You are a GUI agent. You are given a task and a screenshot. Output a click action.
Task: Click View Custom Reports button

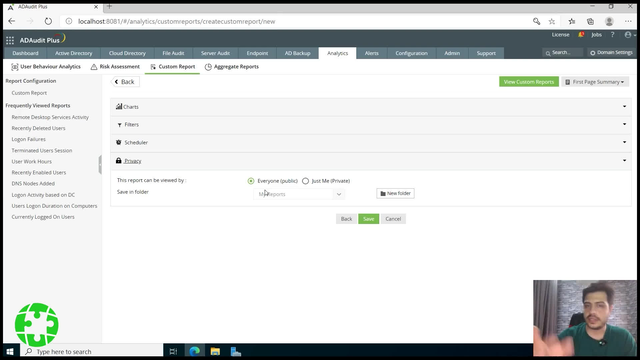tap(529, 82)
